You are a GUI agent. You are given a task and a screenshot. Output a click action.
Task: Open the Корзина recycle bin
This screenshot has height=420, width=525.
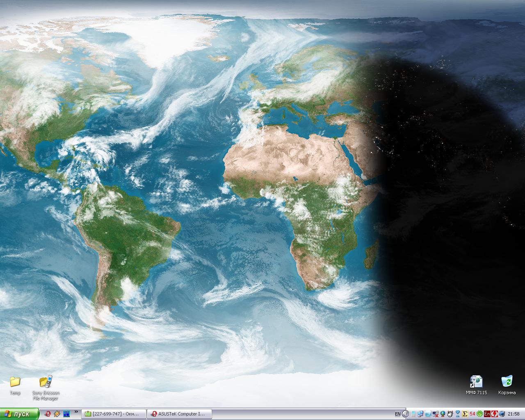507,382
